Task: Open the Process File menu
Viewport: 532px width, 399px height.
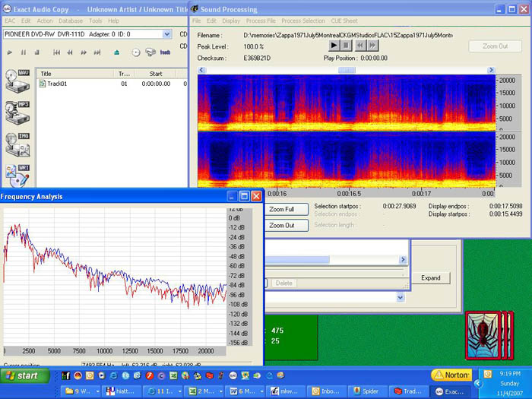Action: pyautogui.click(x=261, y=21)
